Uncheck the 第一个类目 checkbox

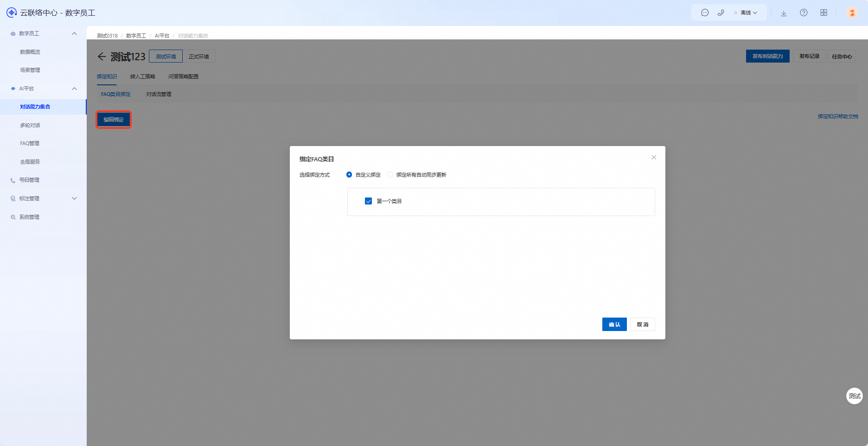click(x=369, y=201)
